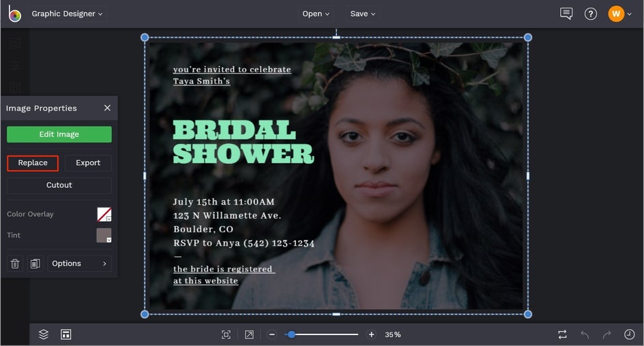Click the BeFunky logo icon

point(14,14)
